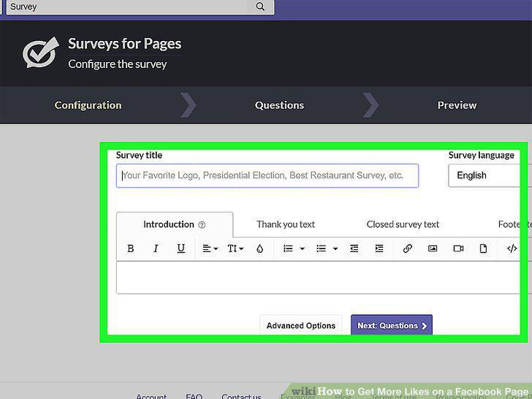
Task: Click the Survey title input field
Action: click(x=267, y=175)
